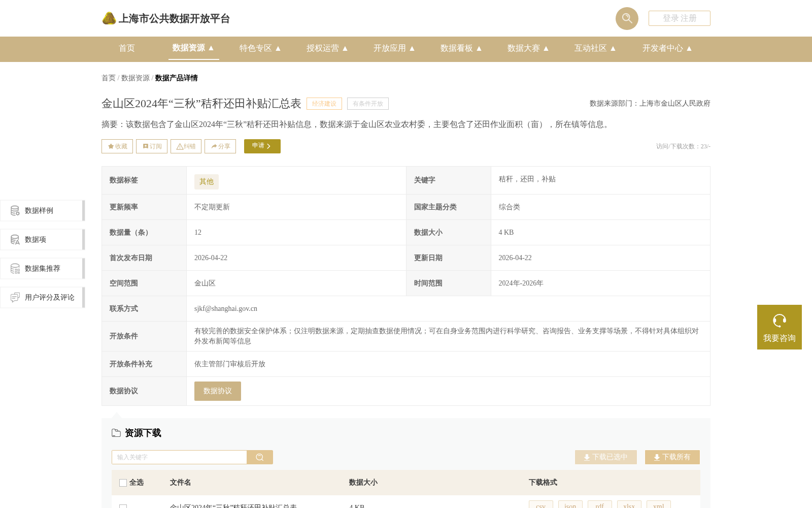The width and height of the screenshot is (812, 508).
Task: Click keywords text 秸秆，还田，补贴
Action: coord(527,179)
